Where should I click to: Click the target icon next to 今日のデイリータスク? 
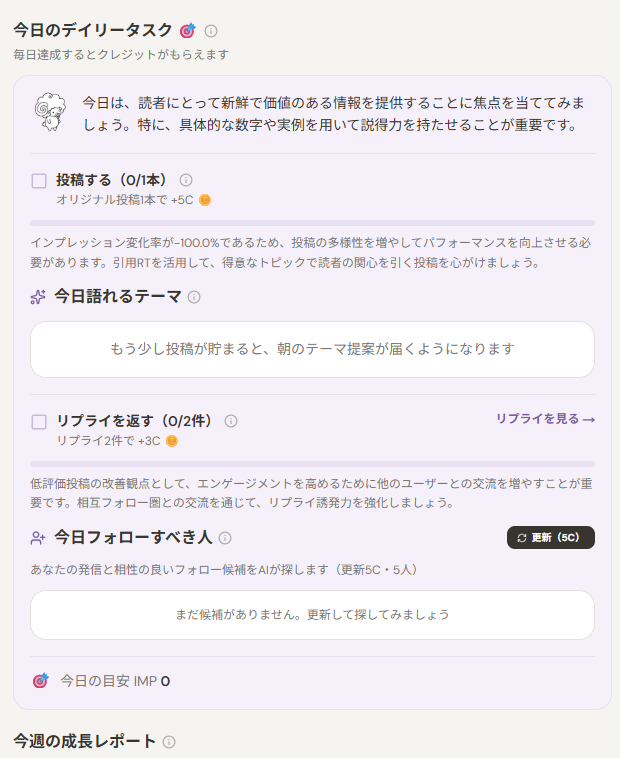[187, 30]
